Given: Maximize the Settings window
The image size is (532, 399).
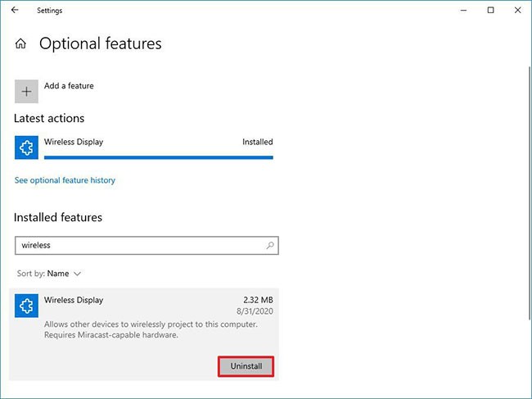Looking at the screenshot, I should click(490, 11).
